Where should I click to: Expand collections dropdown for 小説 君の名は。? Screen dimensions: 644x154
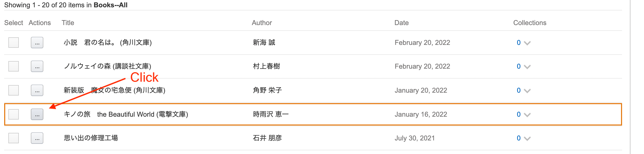coord(527,43)
